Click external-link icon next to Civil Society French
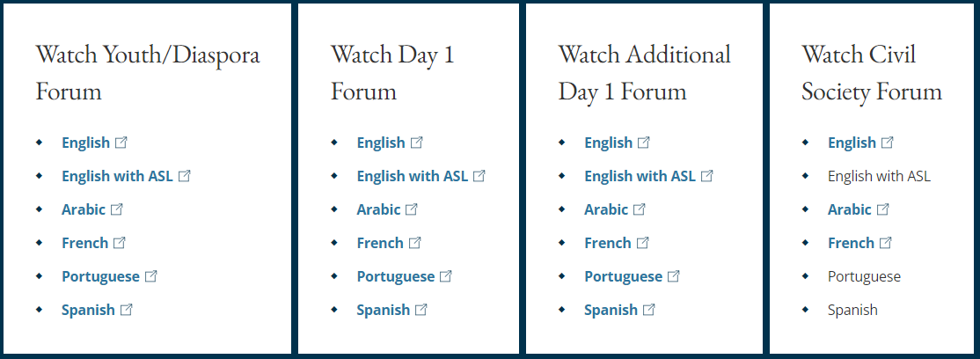Screen dimensions: 980x359 click(886, 243)
